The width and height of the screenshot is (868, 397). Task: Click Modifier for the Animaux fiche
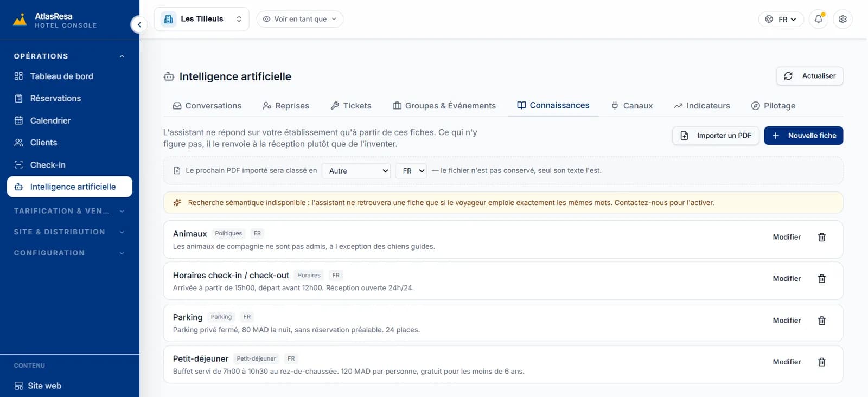tap(787, 237)
